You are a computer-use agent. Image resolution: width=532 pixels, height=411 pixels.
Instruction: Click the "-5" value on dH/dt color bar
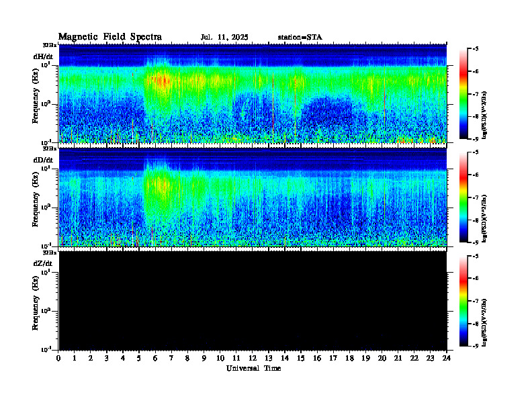475,49
